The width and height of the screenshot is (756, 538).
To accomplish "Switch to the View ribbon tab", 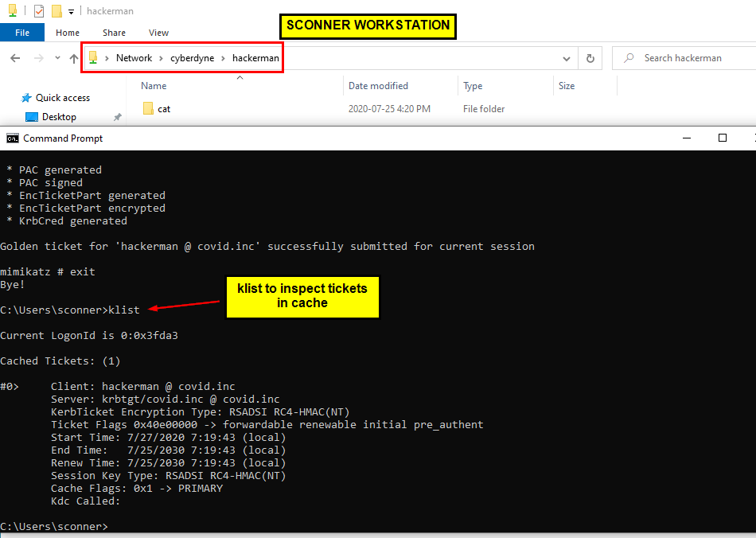I will pyautogui.click(x=158, y=33).
